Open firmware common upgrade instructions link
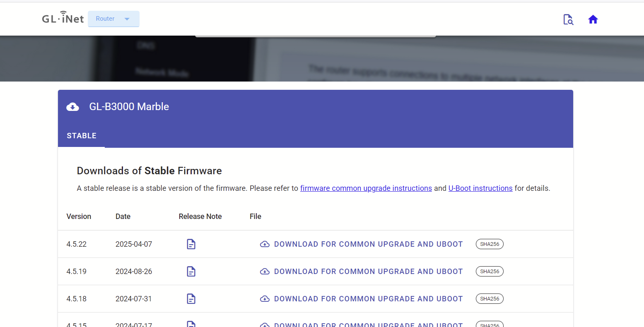 pyautogui.click(x=366, y=188)
